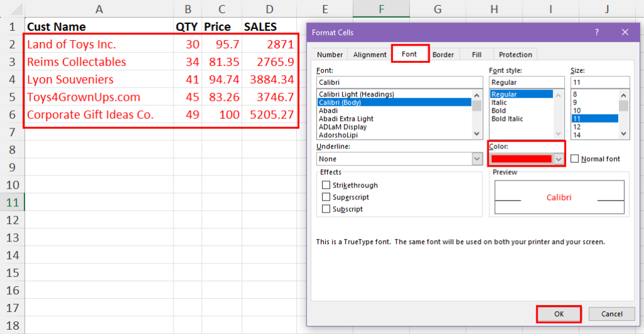Select column F header

[x=381, y=9]
